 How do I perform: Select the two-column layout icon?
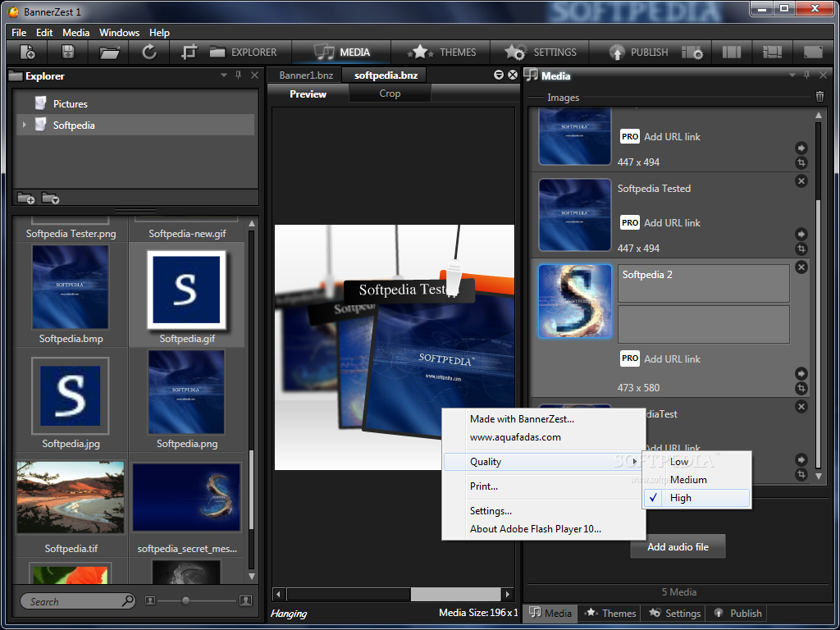tap(731, 52)
